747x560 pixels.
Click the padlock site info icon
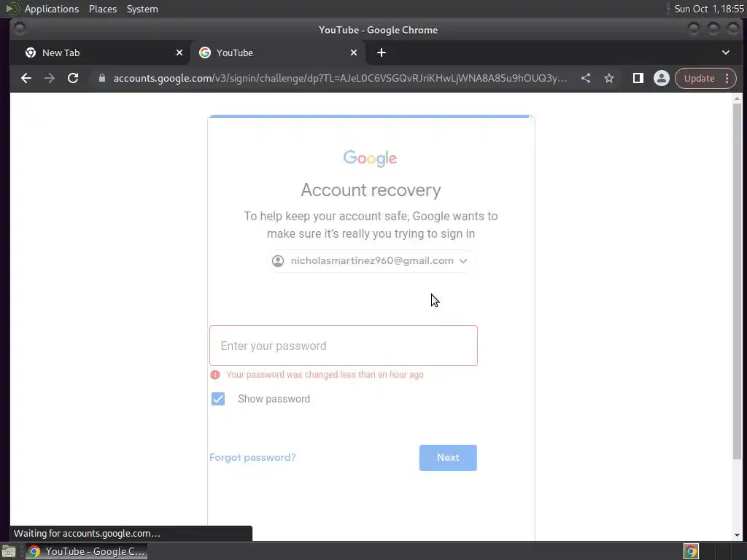101,78
